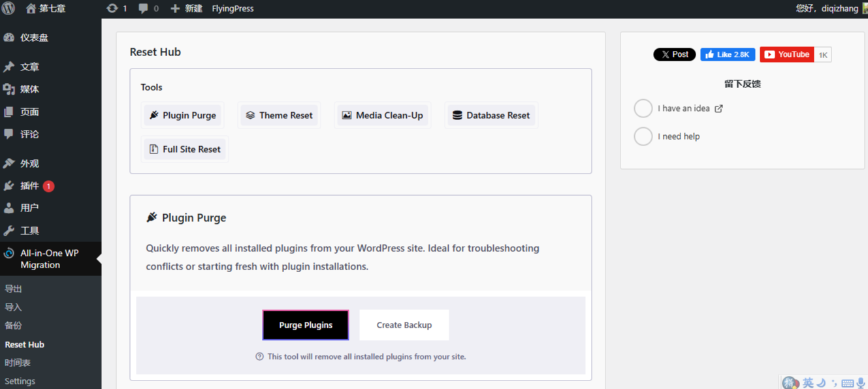
Task: Click the home icon beside 第七章
Action: pyautogui.click(x=31, y=8)
